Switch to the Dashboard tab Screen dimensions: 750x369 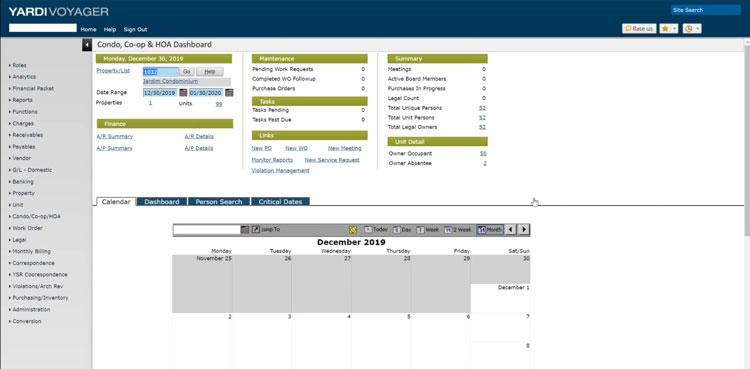162,201
